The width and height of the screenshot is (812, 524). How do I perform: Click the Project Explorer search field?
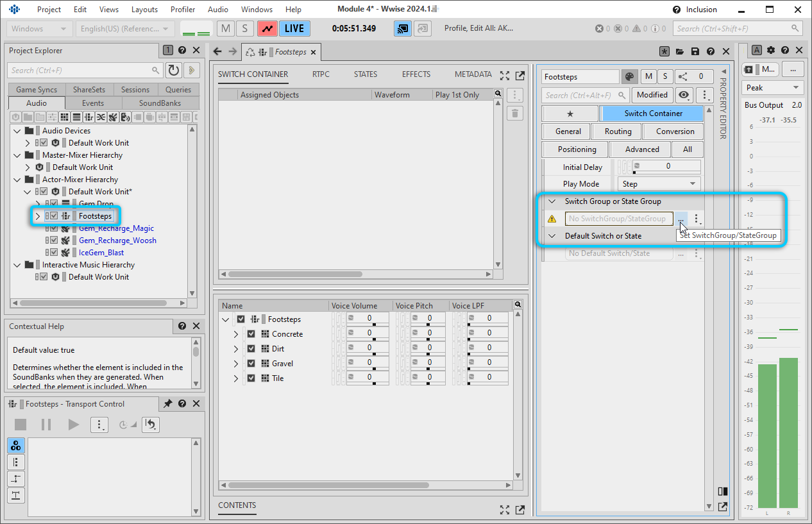85,71
